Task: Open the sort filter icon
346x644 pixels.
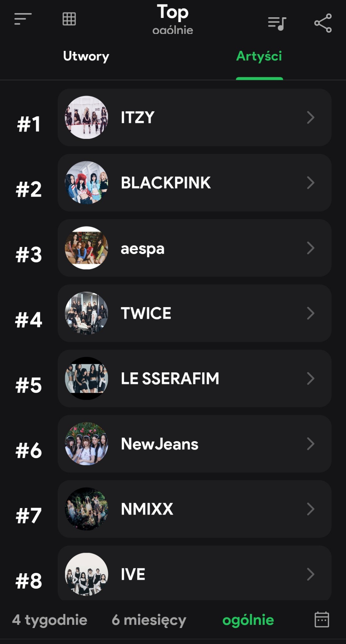Action: (23, 19)
